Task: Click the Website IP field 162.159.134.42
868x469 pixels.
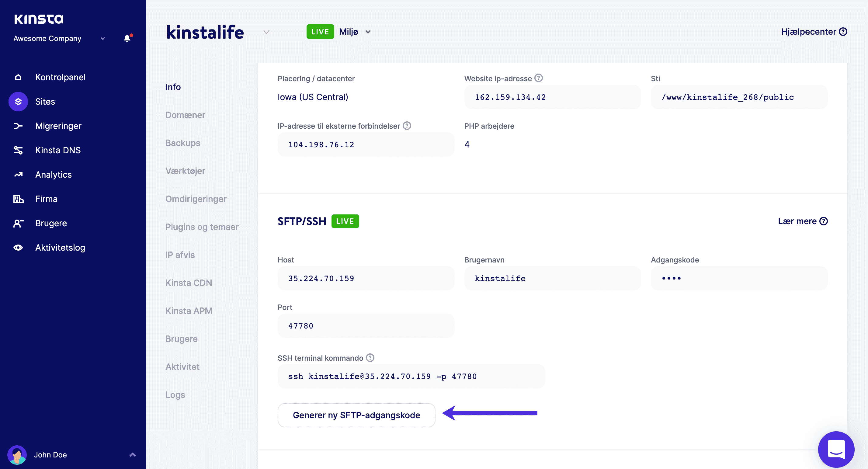Action: [x=553, y=97]
